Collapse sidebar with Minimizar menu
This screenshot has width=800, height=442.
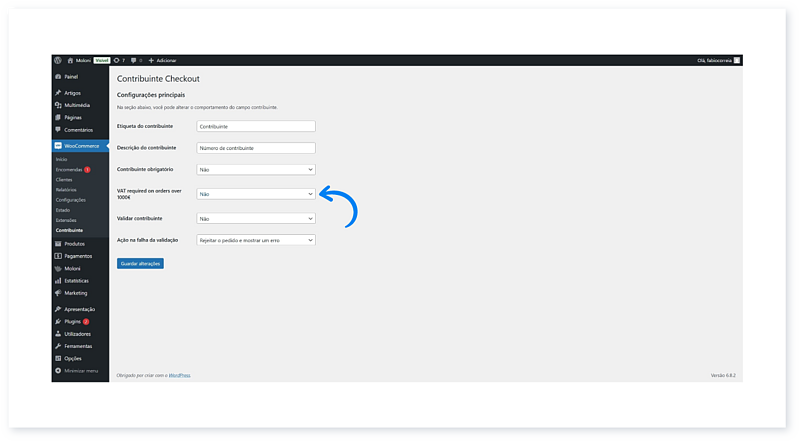[x=80, y=370]
